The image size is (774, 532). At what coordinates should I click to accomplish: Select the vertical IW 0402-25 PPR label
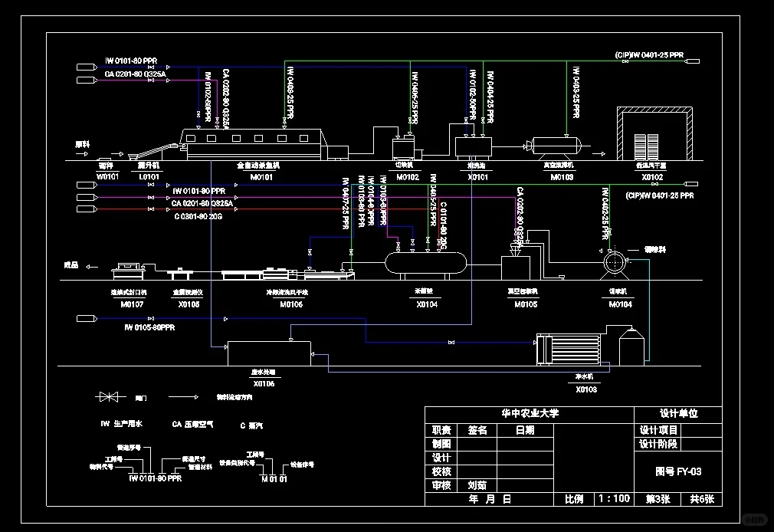605,213
